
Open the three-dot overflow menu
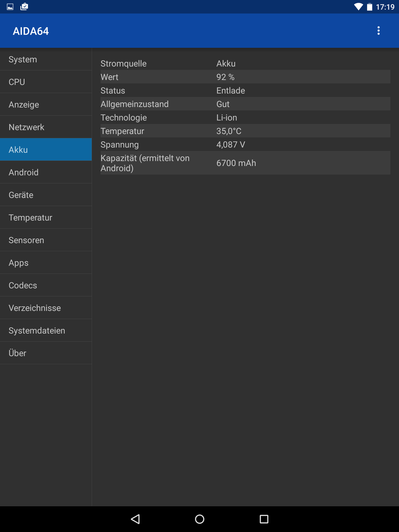pyautogui.click(x=378, y=31)
